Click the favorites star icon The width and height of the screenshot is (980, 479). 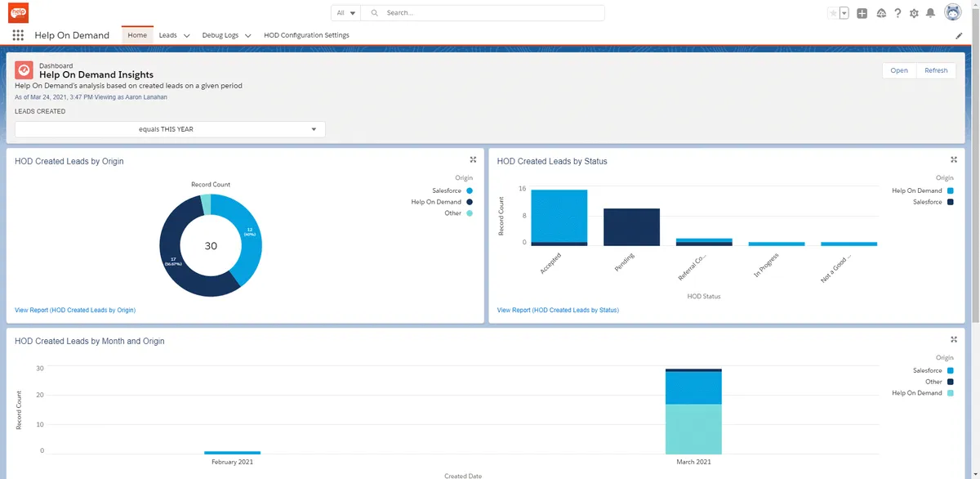tap(833, 13)
